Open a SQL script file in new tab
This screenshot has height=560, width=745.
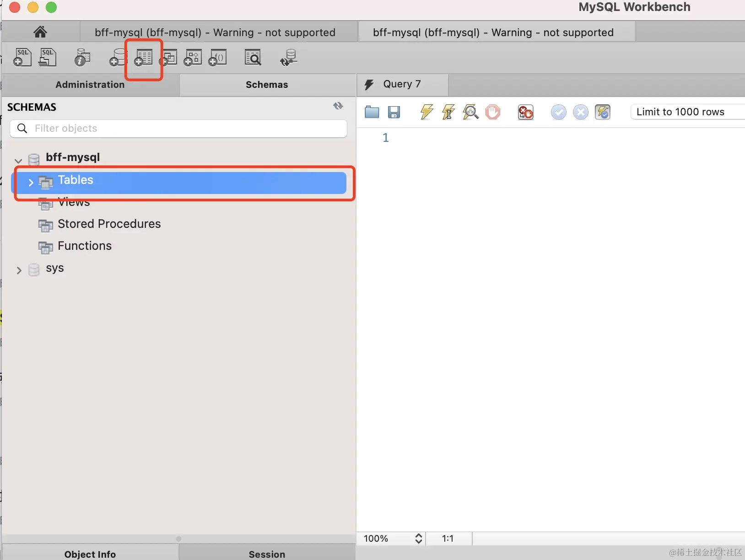point(48,58)
